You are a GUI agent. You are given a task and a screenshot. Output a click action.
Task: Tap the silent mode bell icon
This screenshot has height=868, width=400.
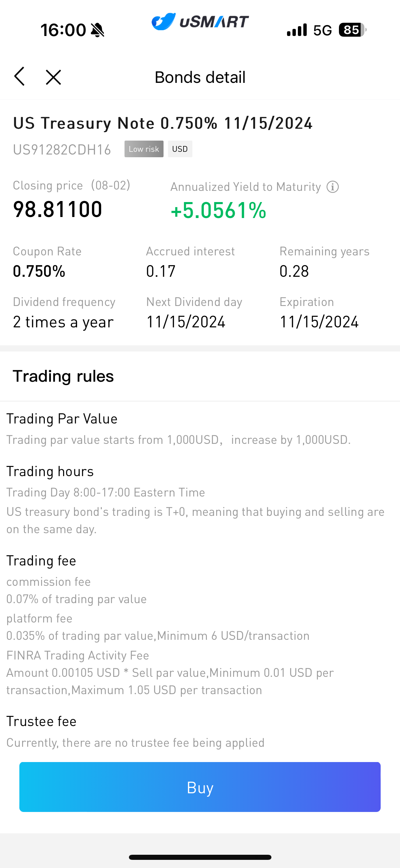(98, 30)
